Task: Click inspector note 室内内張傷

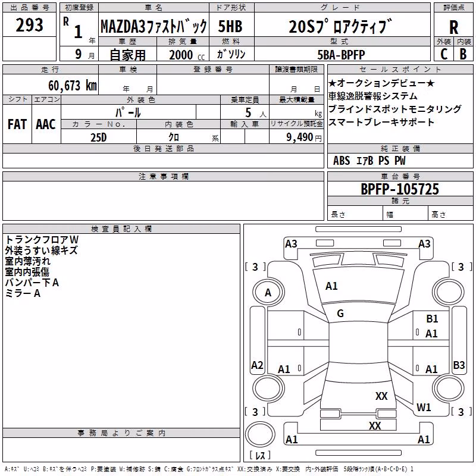Action: 27,272
